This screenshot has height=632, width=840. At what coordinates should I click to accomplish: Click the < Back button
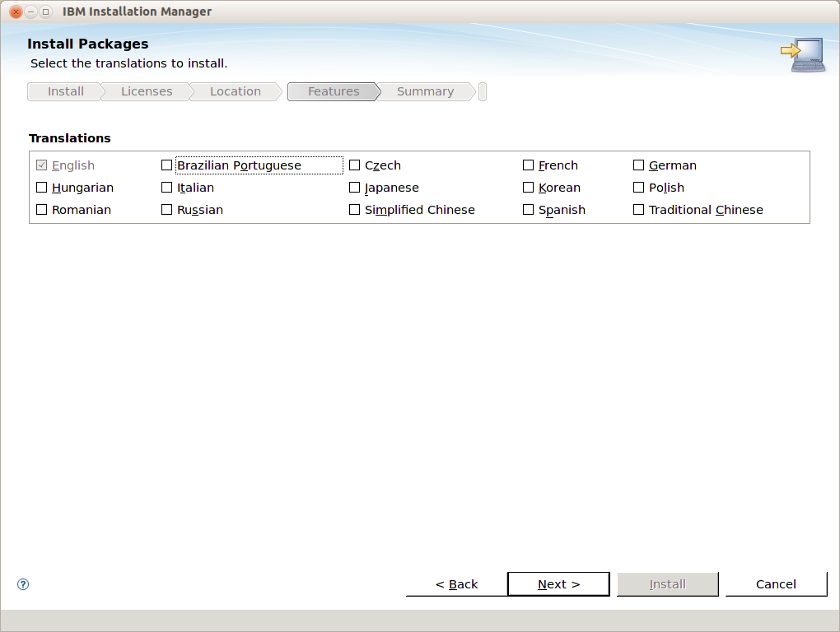(456, 584)
